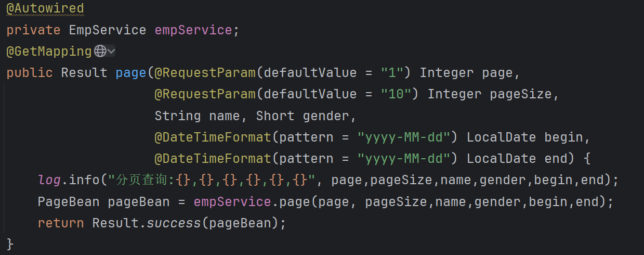Viewport: 644px width, 255px height.
Task: Click the pageSize parameter after Integer
Action: 520,94
